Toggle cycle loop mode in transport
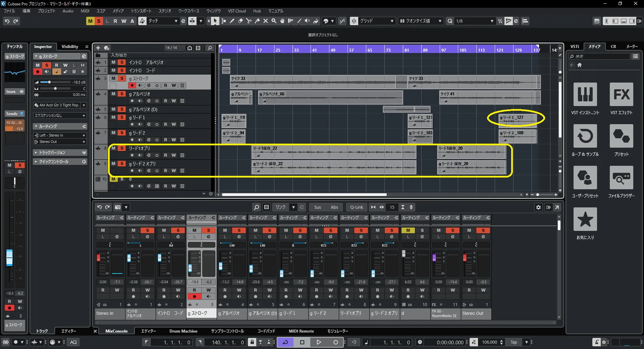 [285, 342]
